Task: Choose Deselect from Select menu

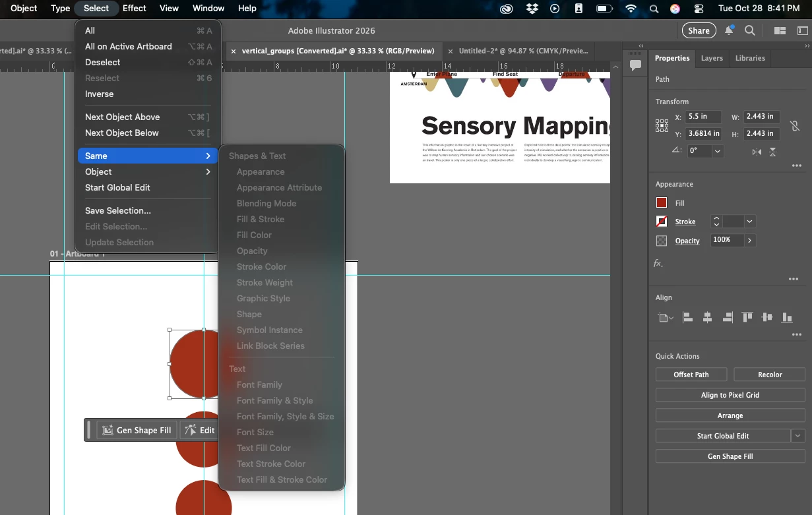Action: click(x=148, y=62)
